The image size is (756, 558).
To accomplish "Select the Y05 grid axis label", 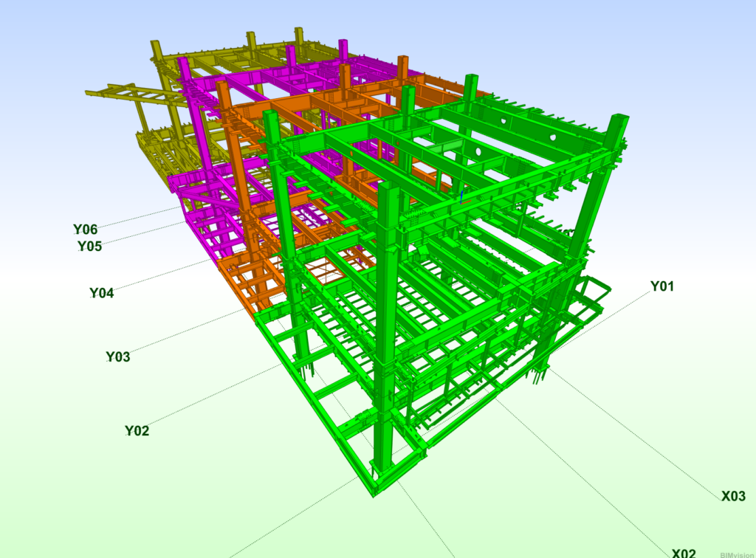I will (x=89, y=247).
